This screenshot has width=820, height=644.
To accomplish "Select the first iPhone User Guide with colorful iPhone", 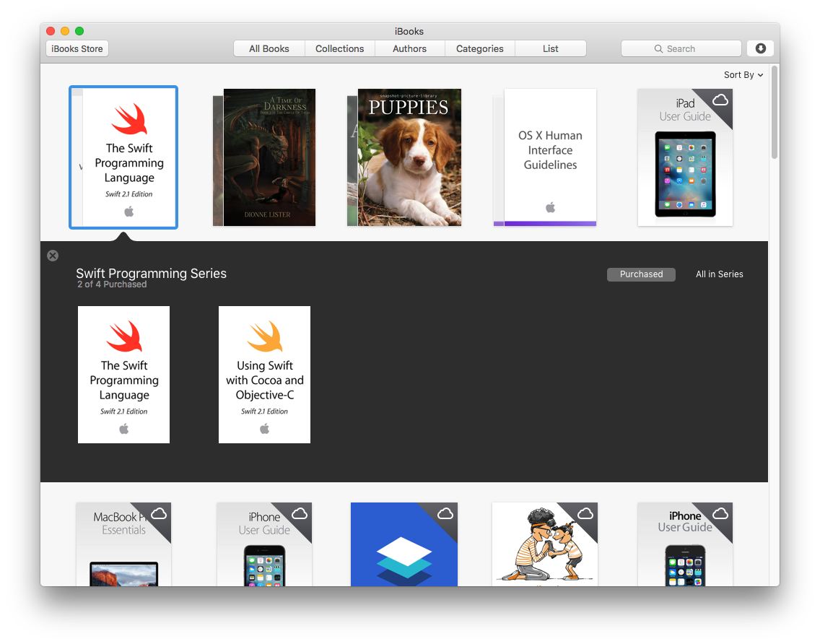I will [264, 544].
